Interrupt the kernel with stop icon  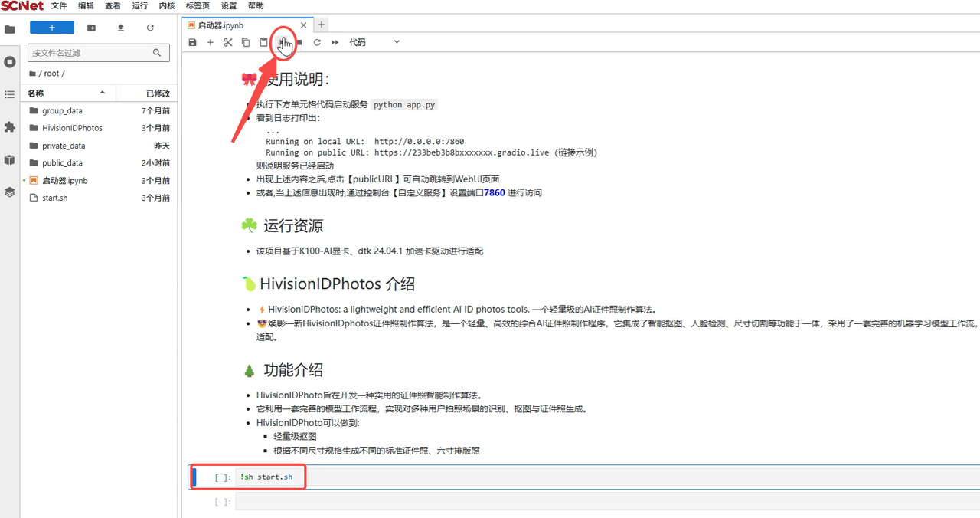coord(299,43)
